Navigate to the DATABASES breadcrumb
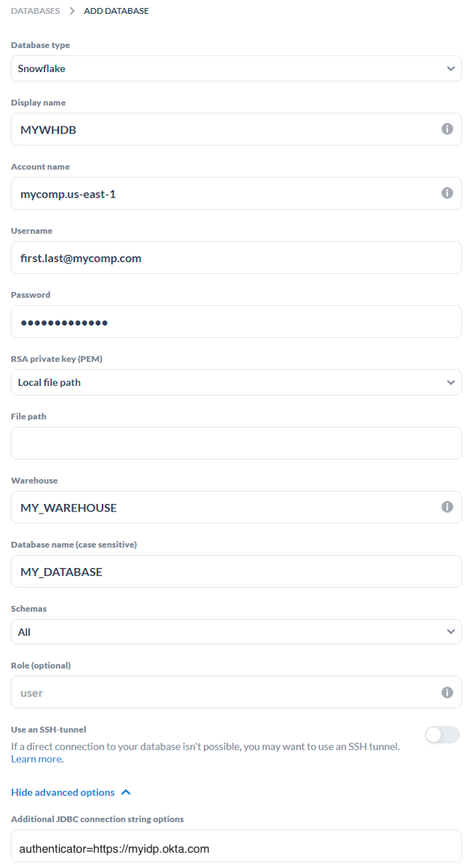This screenshot has height=868, width=476. click(x=35, y=11)
